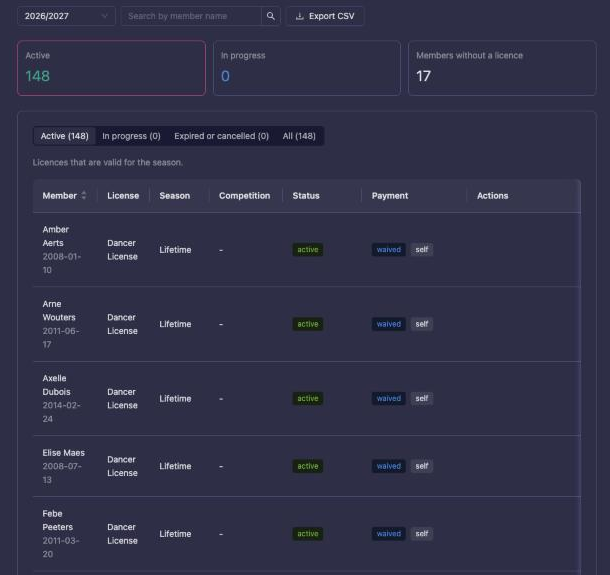610x575 pixels.
Task: Click the Competition column header
Action: [244, 196]
